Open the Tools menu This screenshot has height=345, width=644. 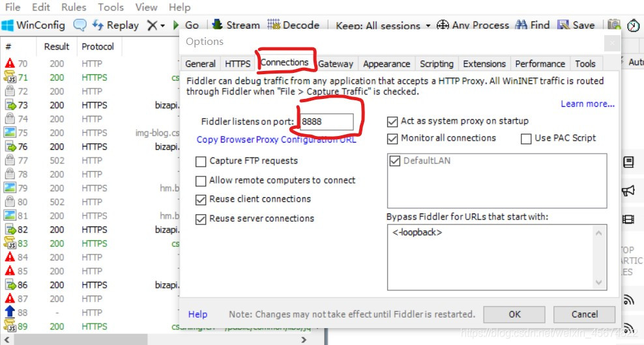pyautogui.click(x=110, y=7)
